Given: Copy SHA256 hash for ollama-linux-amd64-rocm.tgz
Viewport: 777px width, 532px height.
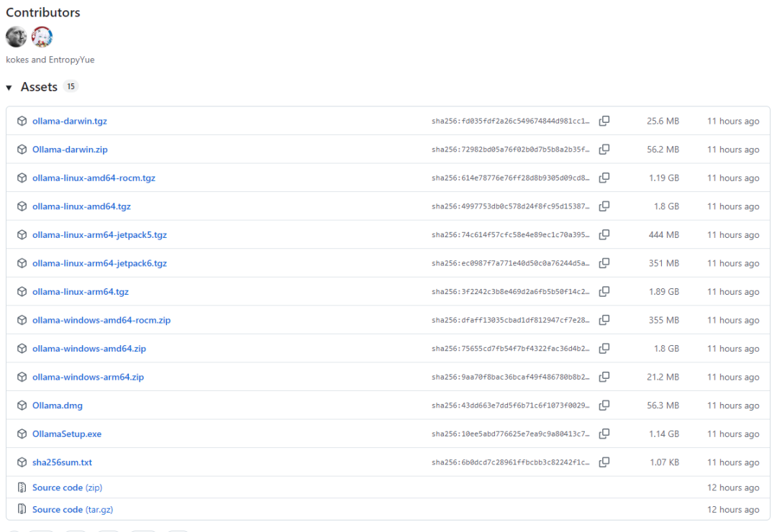Looking at the screenshot, I should click(604, 178).
